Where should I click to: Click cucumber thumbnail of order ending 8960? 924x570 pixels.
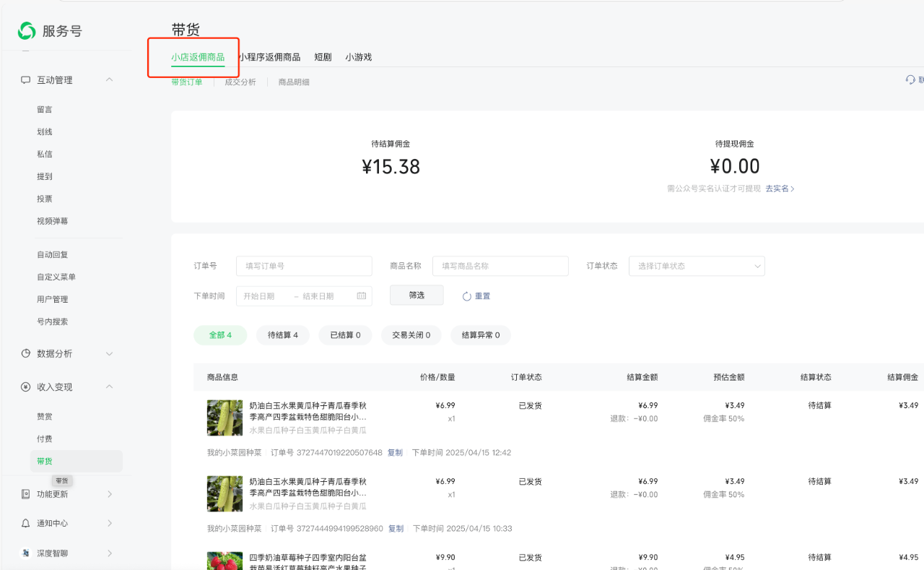coord(225,493)
